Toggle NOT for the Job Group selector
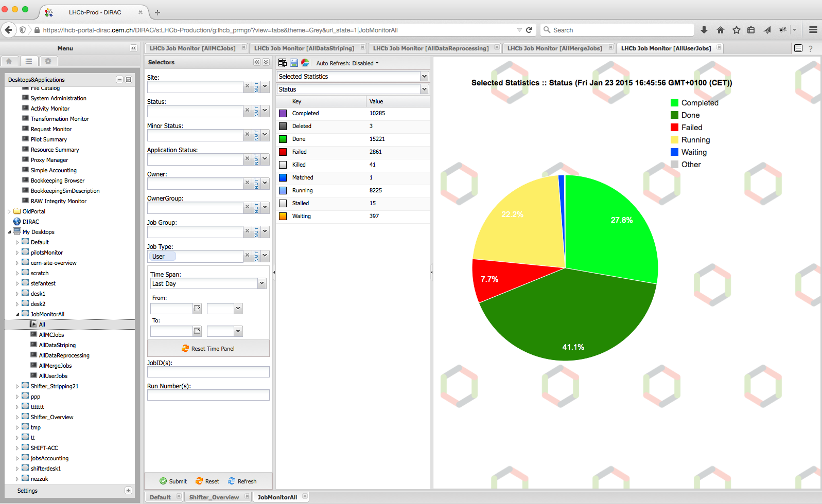Viewport: 822px width, 504px height. pos(256,231)
